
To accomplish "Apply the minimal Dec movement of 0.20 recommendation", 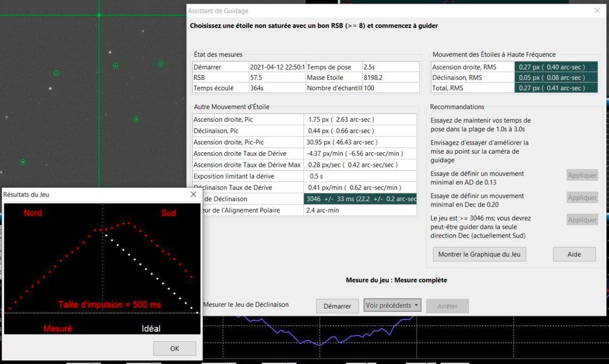I will (x=582, y=198).
